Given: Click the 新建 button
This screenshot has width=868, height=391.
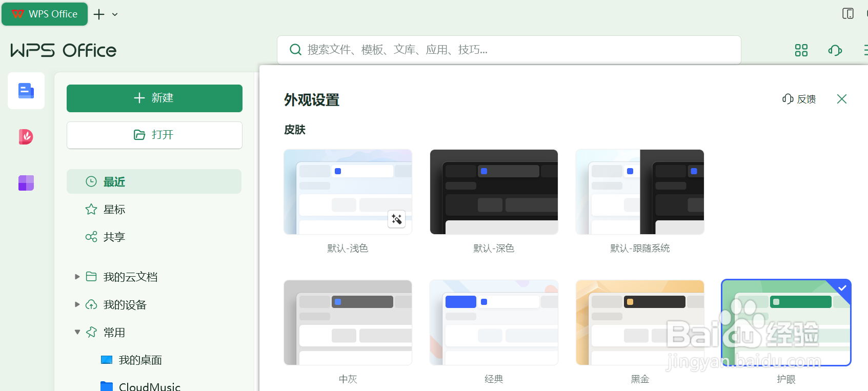Looking at the screenshot, I should pos(154,98).
